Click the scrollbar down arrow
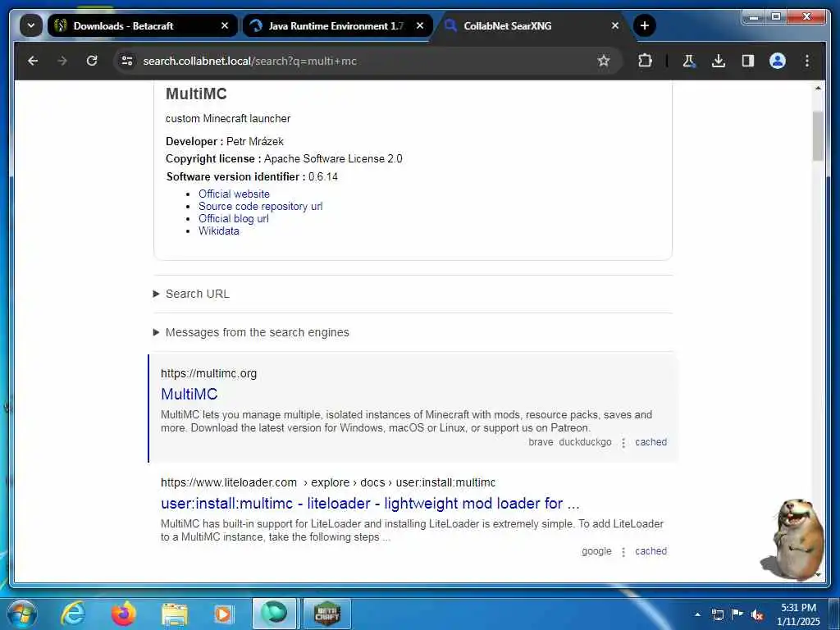 pos(818,575)
